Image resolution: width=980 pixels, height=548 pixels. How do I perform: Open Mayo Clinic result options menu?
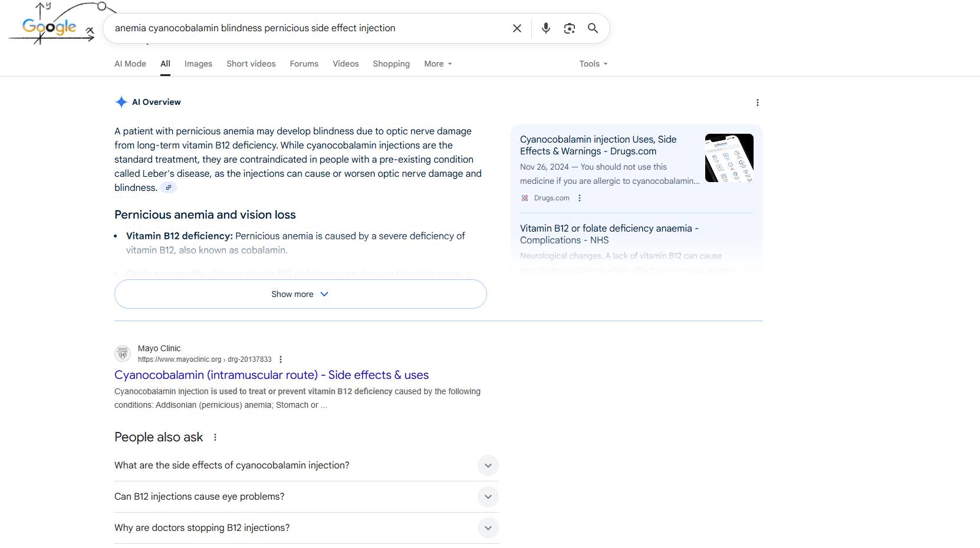[x=281, y=359]
